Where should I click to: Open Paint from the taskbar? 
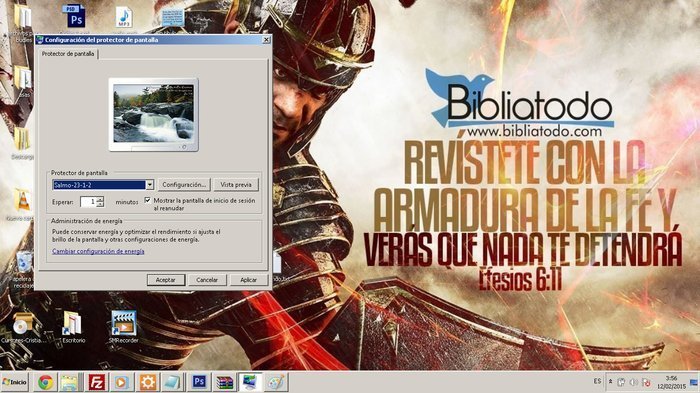[276, 382]
